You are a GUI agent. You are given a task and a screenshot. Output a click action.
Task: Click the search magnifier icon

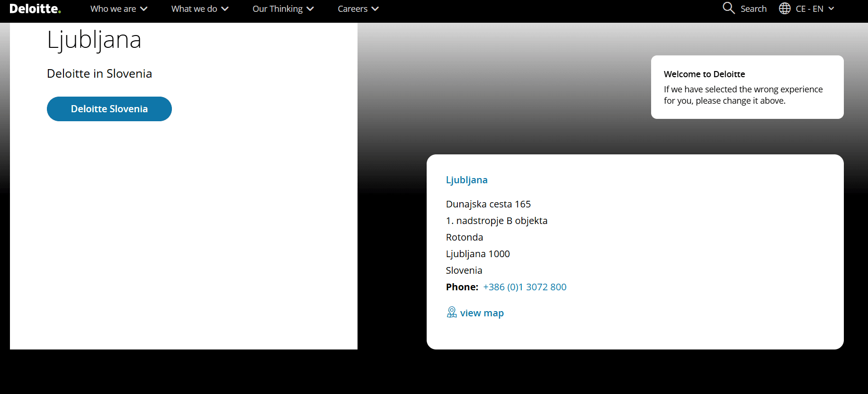tap(729, 8)
